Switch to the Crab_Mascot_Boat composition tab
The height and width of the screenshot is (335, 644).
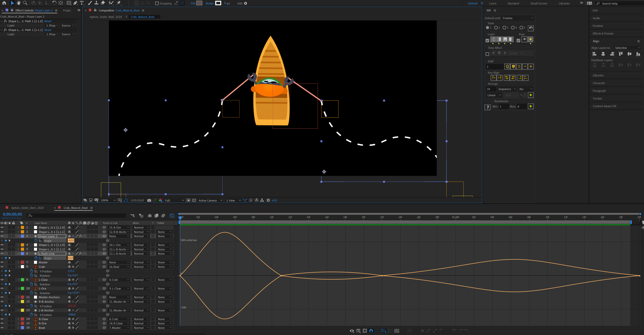75,208
